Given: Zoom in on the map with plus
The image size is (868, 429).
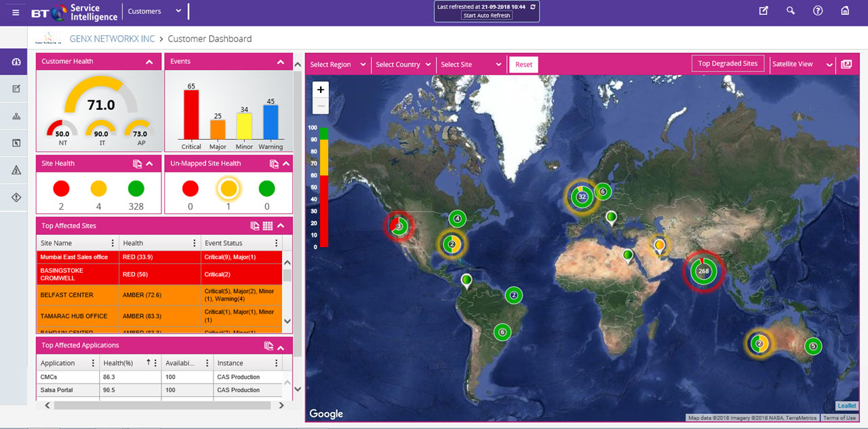Looking at the screenshot, I should pos(321,90).
